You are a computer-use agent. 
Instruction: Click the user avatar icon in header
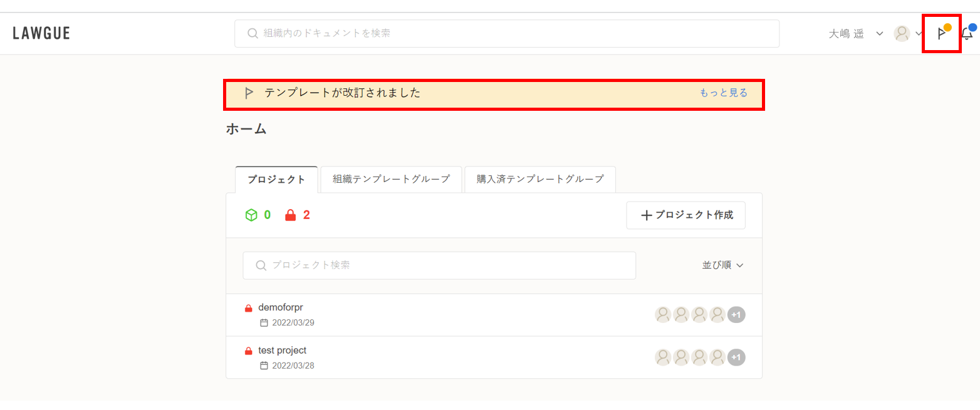[x=902, y=34]
